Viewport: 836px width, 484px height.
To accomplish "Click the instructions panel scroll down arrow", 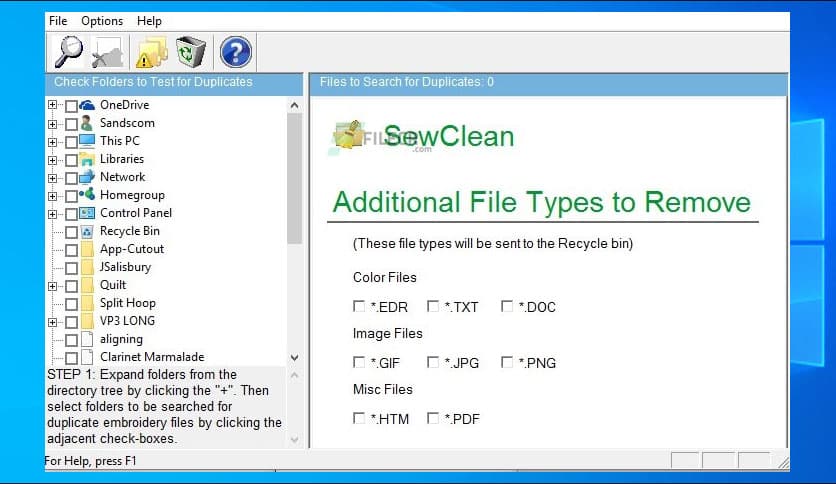I will [294, 440].
